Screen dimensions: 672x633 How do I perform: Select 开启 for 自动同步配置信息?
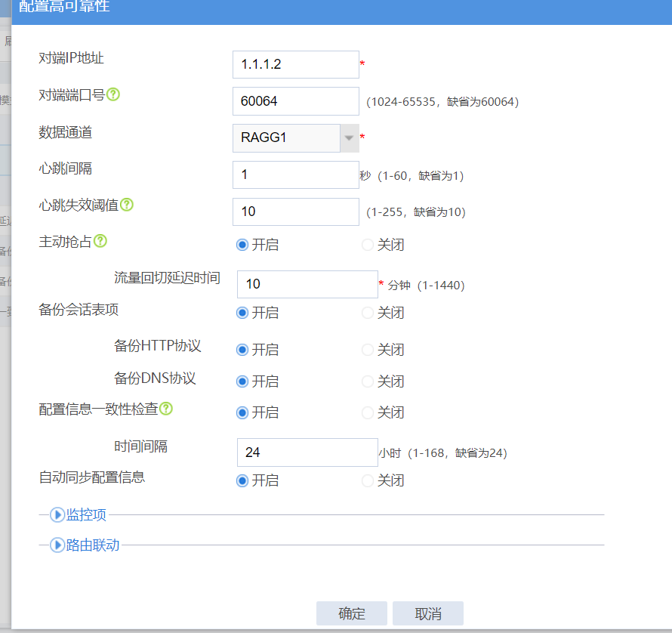click(242, 480)
